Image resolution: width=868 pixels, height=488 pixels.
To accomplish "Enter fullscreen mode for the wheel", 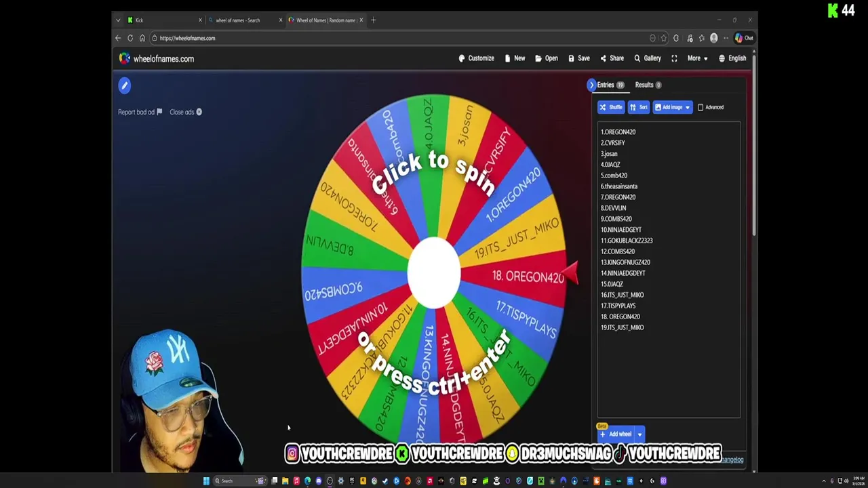I will [x=674, y=58].
